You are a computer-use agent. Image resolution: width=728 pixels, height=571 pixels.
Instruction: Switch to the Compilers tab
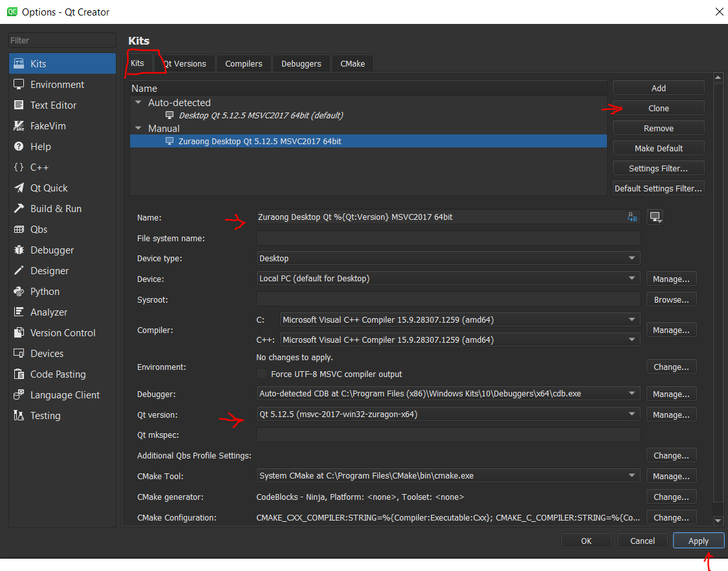(244, 63)
